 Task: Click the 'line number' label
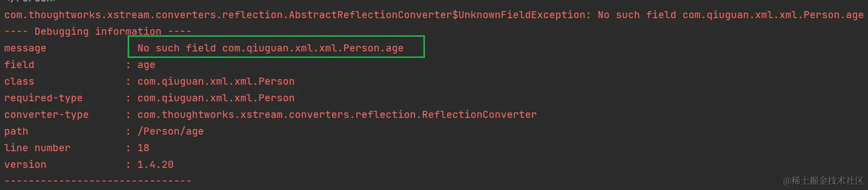(37, 148)
